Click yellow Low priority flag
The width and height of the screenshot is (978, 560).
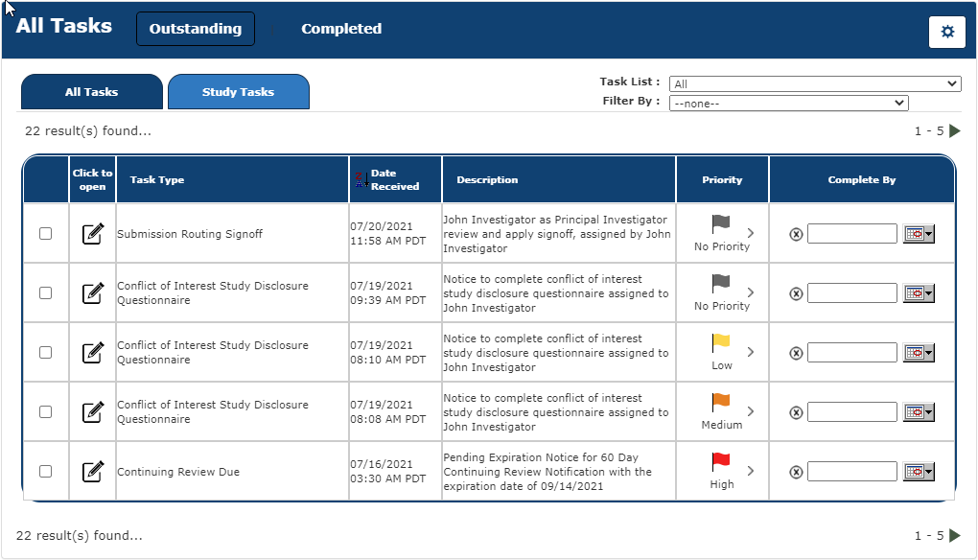tap(720, 342)
